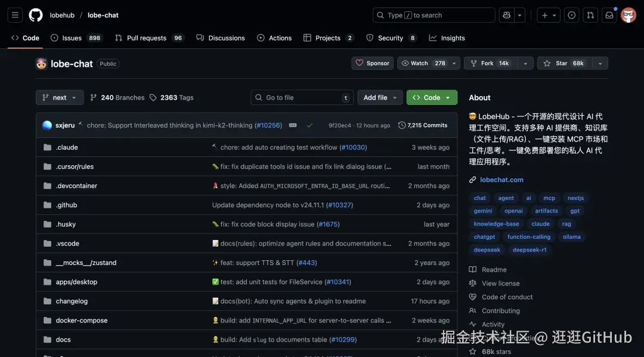This screenshot has height=357, width=644.
Task: Open the Projects tab
Action: (x=329, y=38)
